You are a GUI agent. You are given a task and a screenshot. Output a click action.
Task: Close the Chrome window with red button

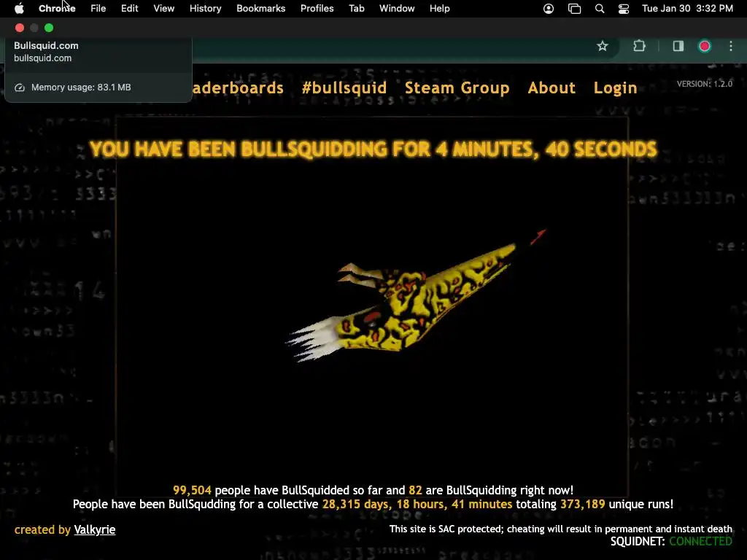pos(20,28)
